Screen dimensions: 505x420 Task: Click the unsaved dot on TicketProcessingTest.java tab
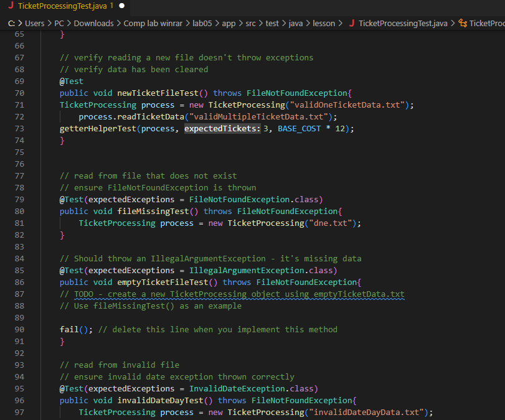click(x=122, y=6)
